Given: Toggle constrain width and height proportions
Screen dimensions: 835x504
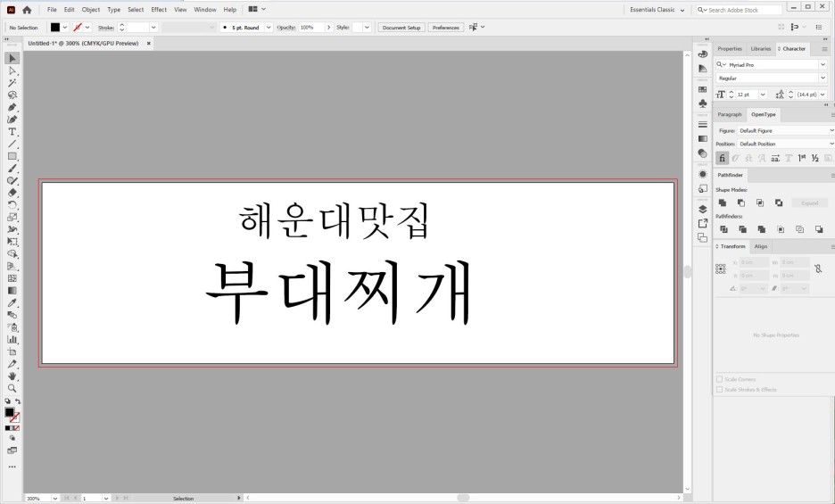Looking at the screenshot, I should pyautogui.click(x=818, y=269).
